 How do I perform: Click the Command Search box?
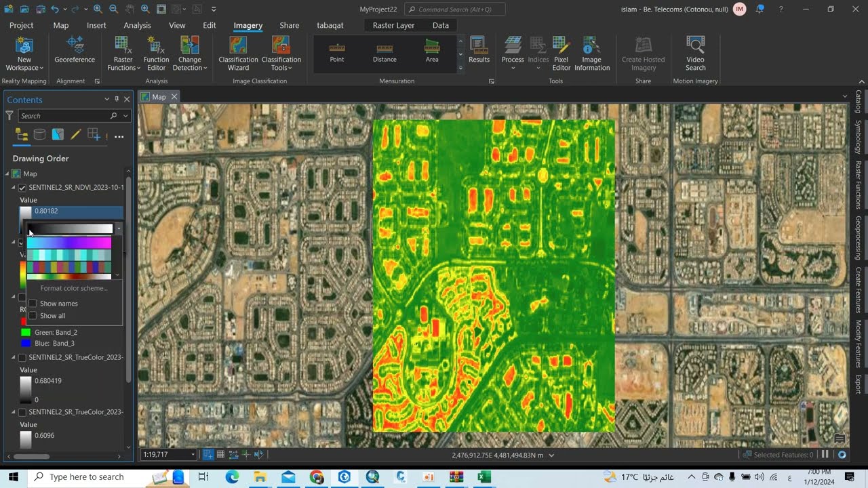click(454, 9)
